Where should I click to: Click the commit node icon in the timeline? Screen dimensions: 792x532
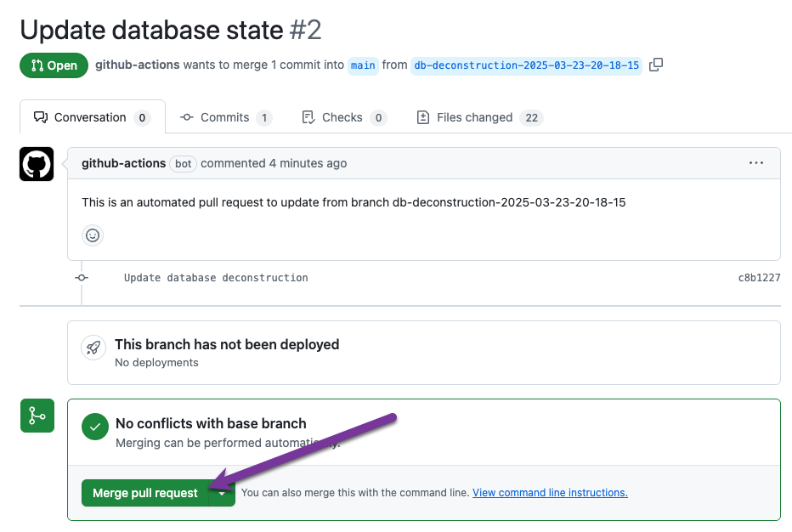(82, 277)
